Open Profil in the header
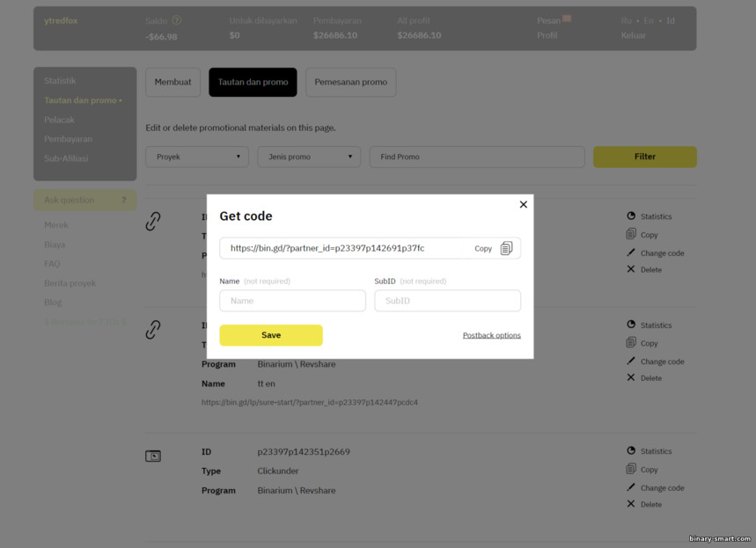The height and width of the screenshot is (548, 756). [x=547, y=35]
